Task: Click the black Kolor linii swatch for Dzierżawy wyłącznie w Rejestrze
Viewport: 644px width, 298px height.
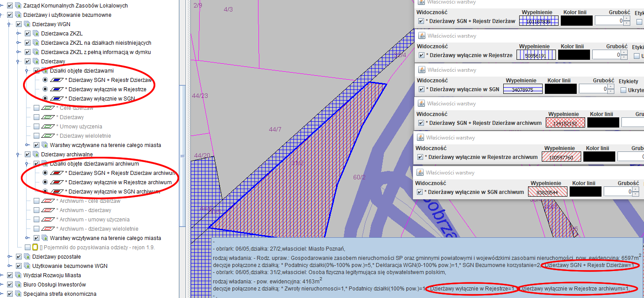Action: [574, 55]
